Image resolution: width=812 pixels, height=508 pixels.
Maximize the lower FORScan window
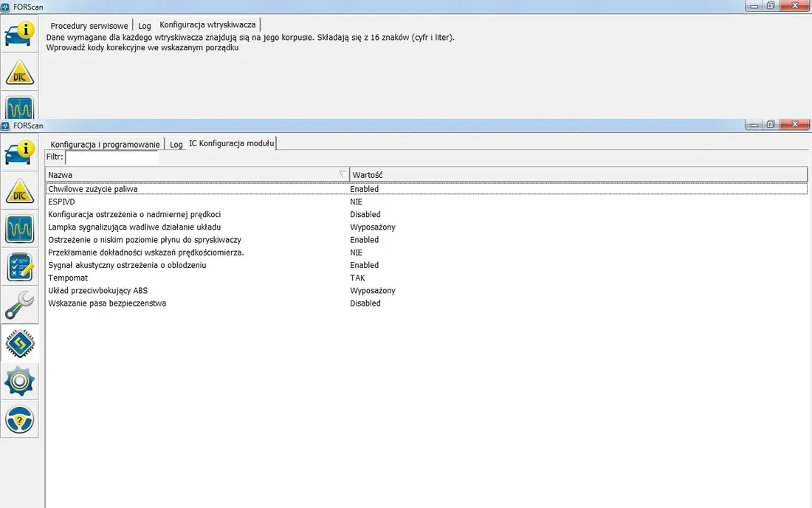click(771, 125)
